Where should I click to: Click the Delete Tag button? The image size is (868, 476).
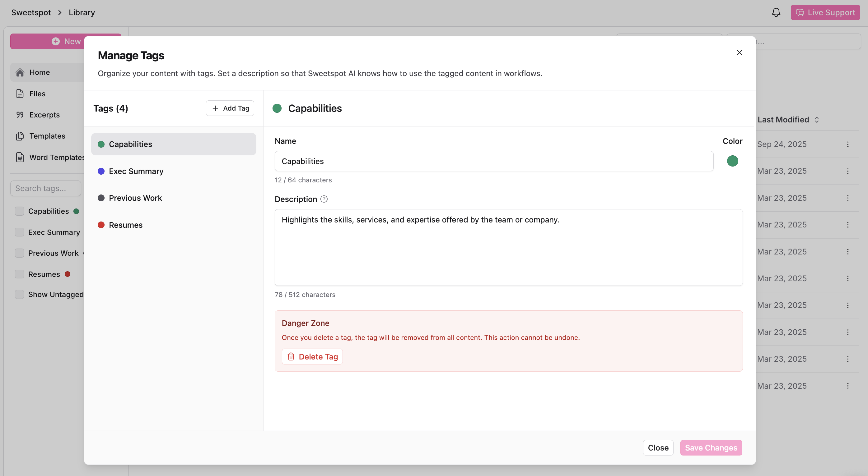click(312, 356)
